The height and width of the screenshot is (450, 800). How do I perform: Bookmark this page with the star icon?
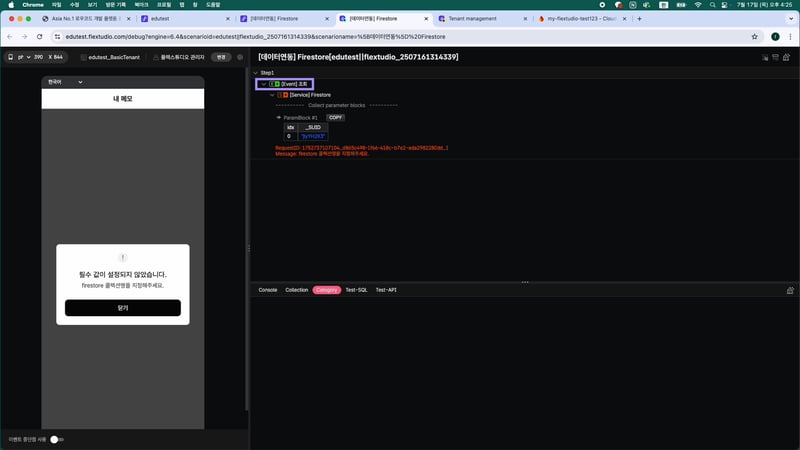pos(754,36)
